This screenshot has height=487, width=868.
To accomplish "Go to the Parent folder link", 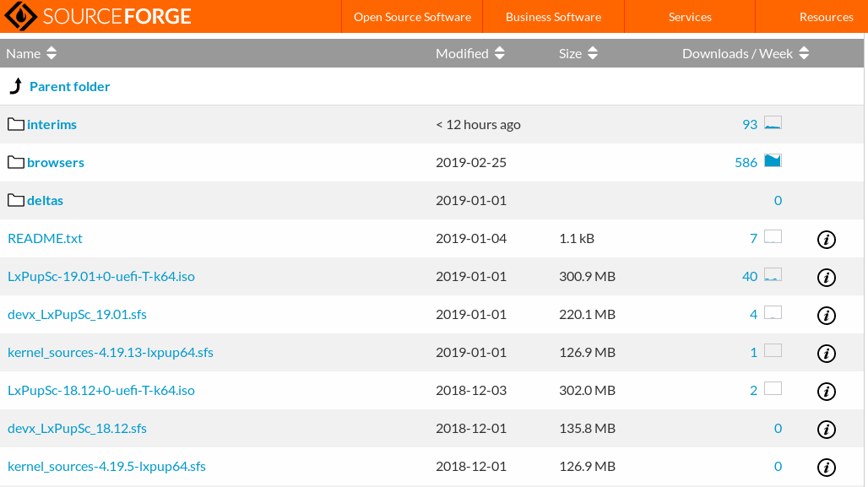I will tap(69, 86).
